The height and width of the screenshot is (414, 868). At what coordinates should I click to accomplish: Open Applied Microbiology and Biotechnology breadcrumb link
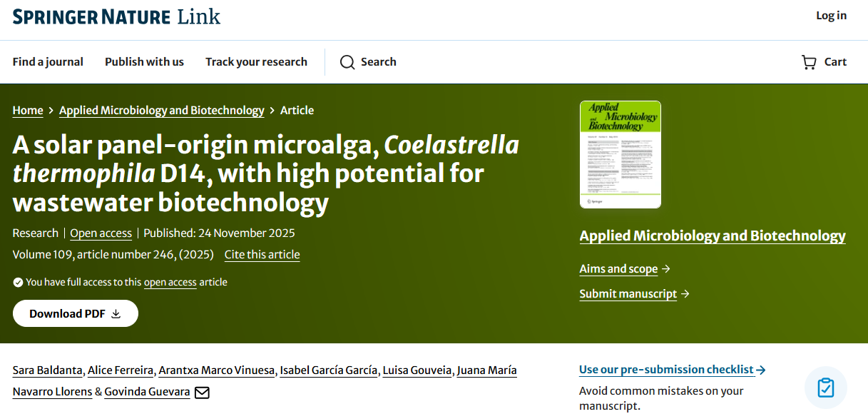pyautogui.click(x=161, y=110)
